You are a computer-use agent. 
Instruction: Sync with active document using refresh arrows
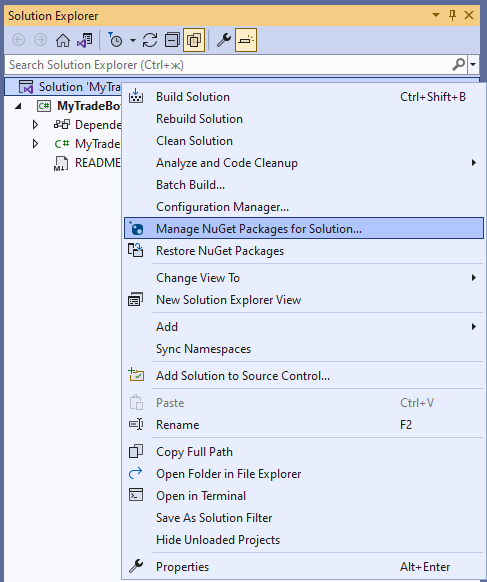point(150,40)
